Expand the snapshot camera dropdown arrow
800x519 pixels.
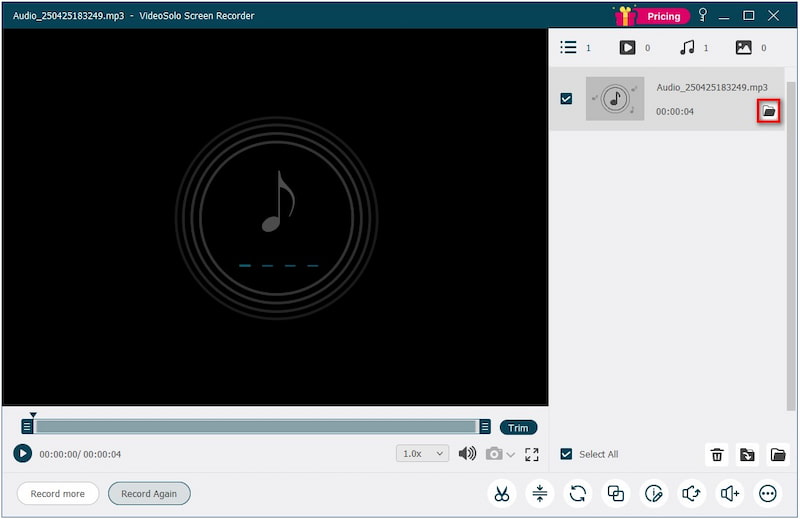point(511,455)
